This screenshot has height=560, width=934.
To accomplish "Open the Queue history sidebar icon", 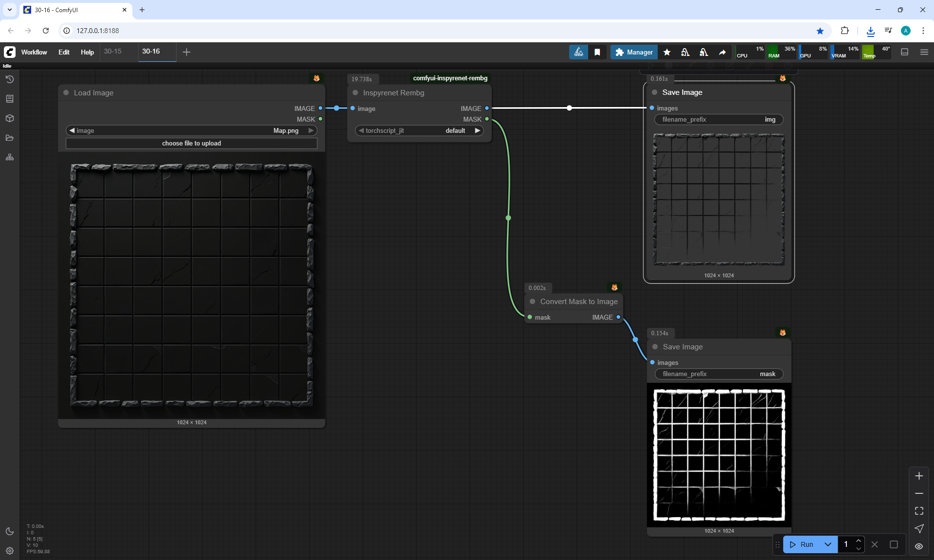I will 9,79.
